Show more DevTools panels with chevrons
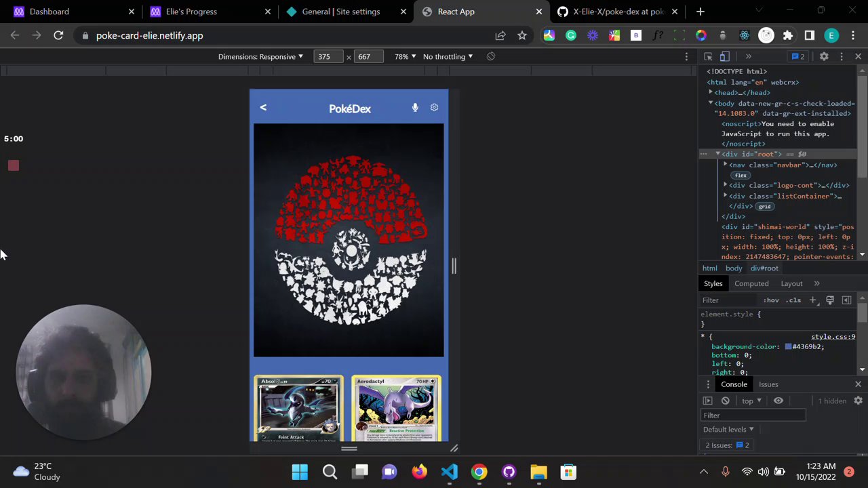868x488 pixels. 748,56
